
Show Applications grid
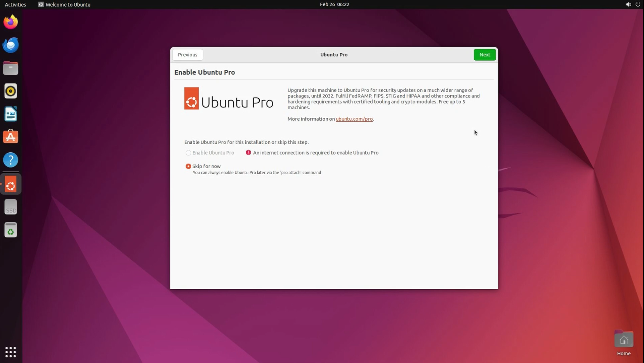tap(10, 352)
